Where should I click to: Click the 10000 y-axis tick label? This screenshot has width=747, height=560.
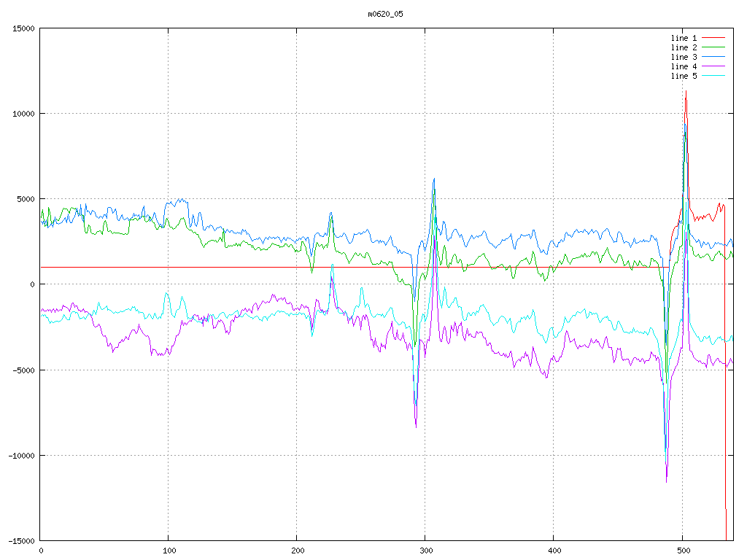tap(23, 114)
